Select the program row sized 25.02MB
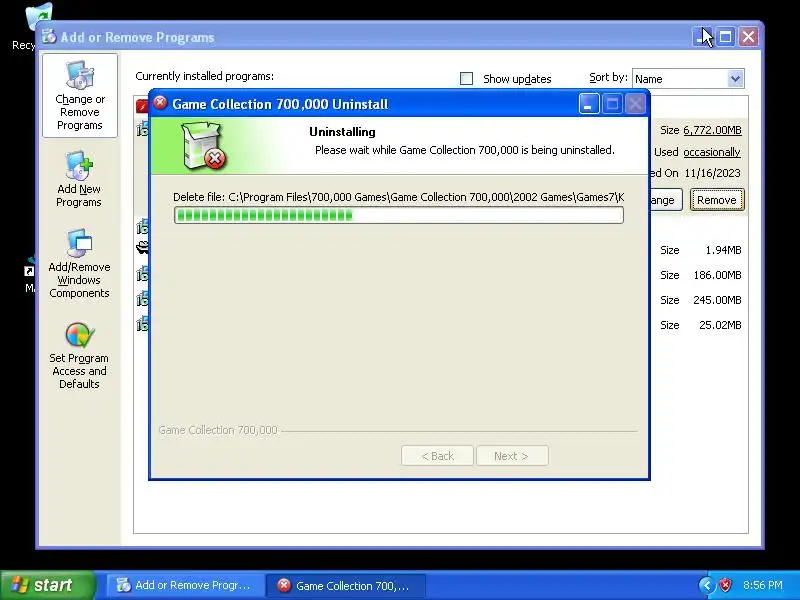 (441, 325)
